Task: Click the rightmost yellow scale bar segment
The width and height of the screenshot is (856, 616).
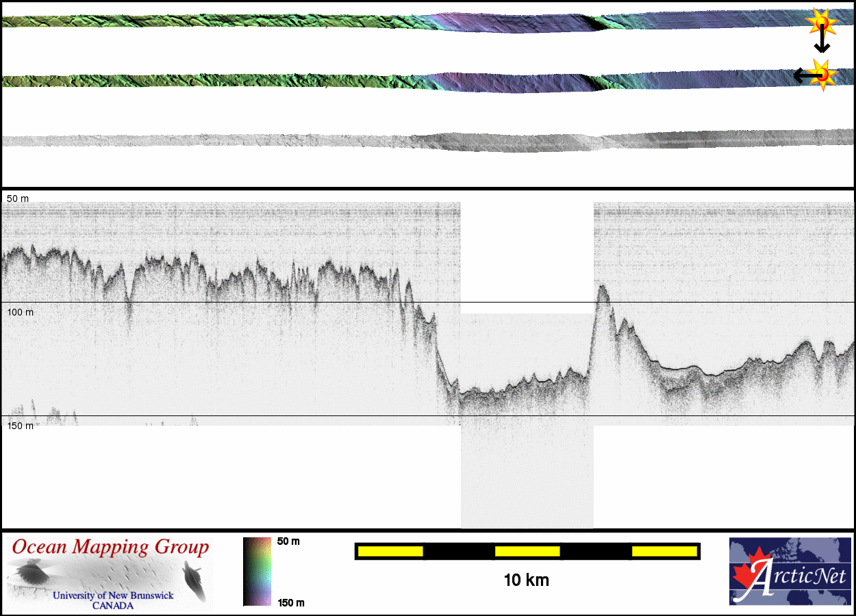Action: (664, 551)
